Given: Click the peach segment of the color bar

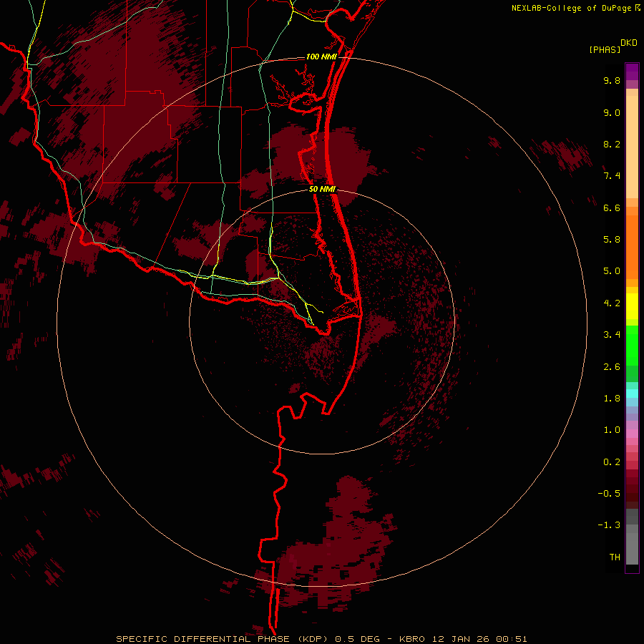Looking at the screenshot, I should pyautogui.click(x=632, y=147).
